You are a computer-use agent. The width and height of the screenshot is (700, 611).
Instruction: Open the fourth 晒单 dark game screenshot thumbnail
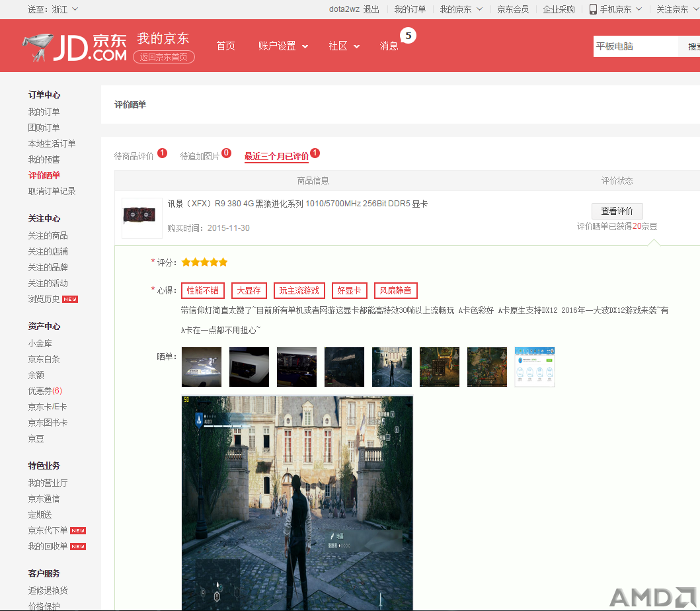(x=344, y=367)
